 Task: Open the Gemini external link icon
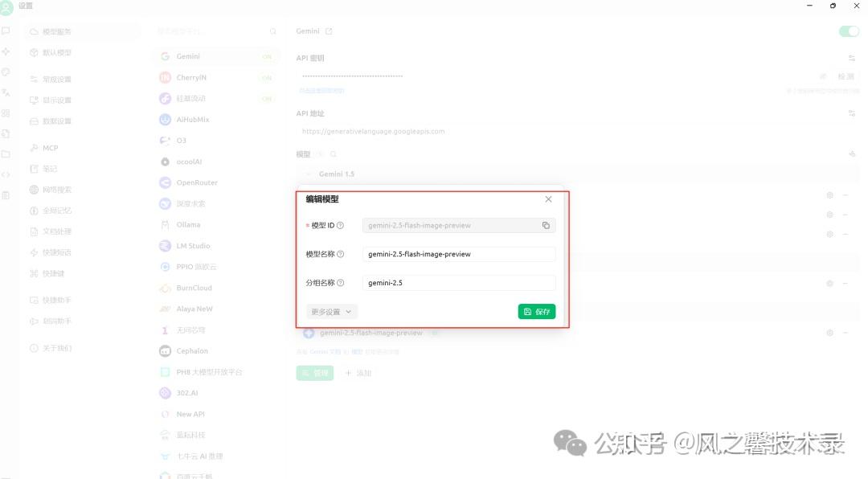tap(329, 31)
